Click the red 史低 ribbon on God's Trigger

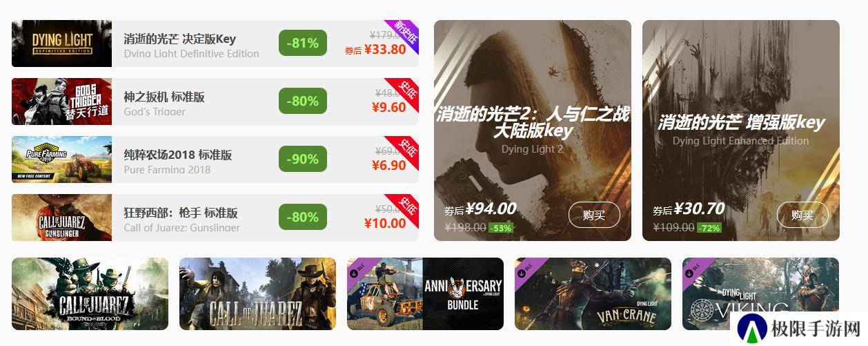click(406, 91)
